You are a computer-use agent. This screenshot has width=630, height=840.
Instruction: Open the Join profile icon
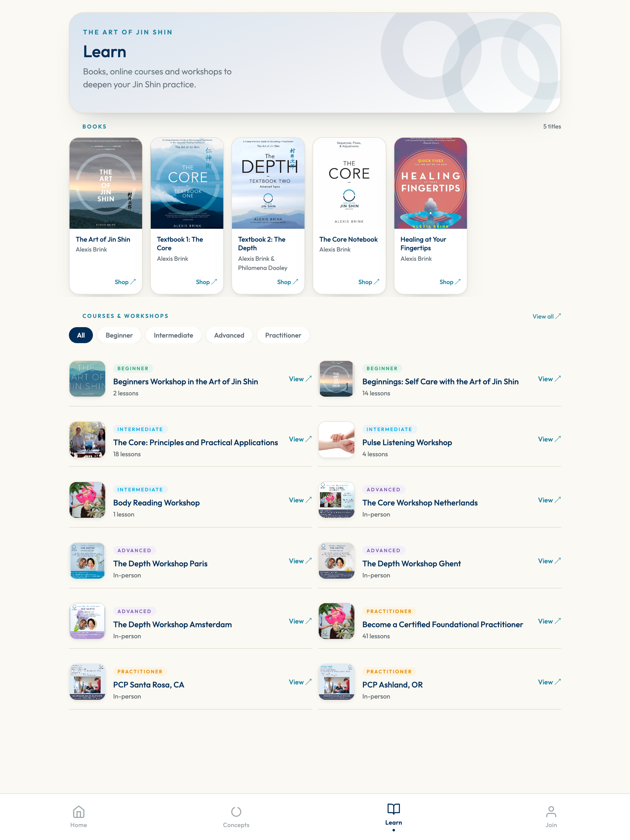click(551, 812)
